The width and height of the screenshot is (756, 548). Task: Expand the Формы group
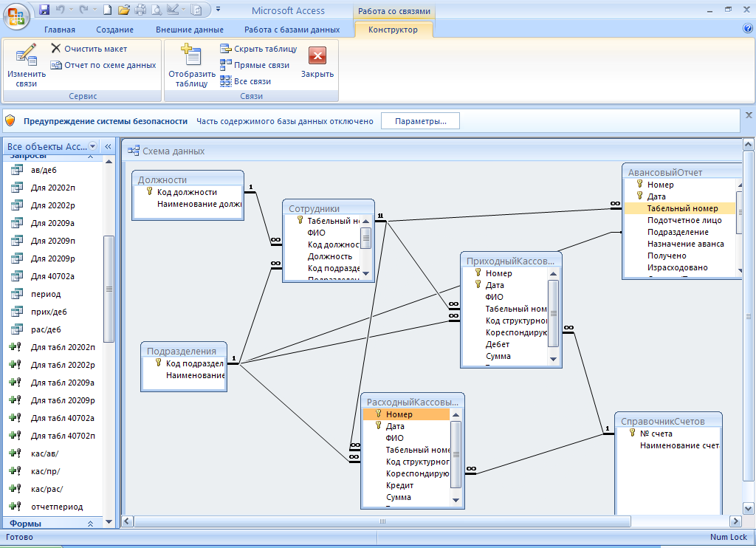90,524
